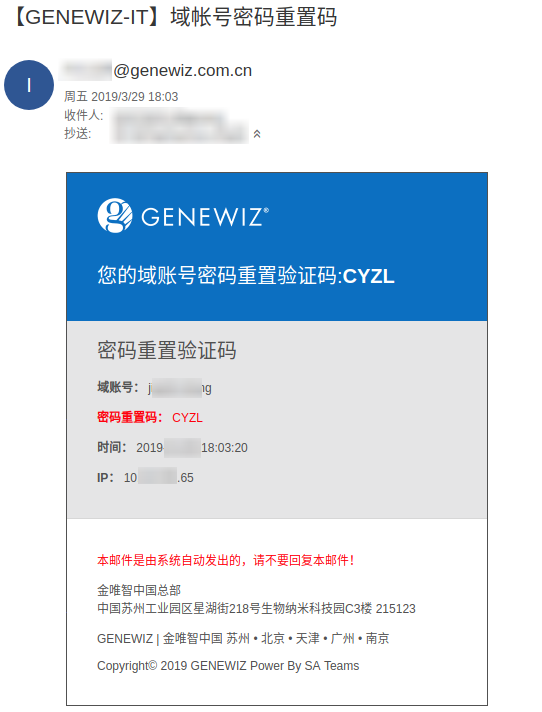The width and height of the screenshot is (542, 712).
Task: Click the 时间 timestamp 18:03:20
Action: pos(224,448)
